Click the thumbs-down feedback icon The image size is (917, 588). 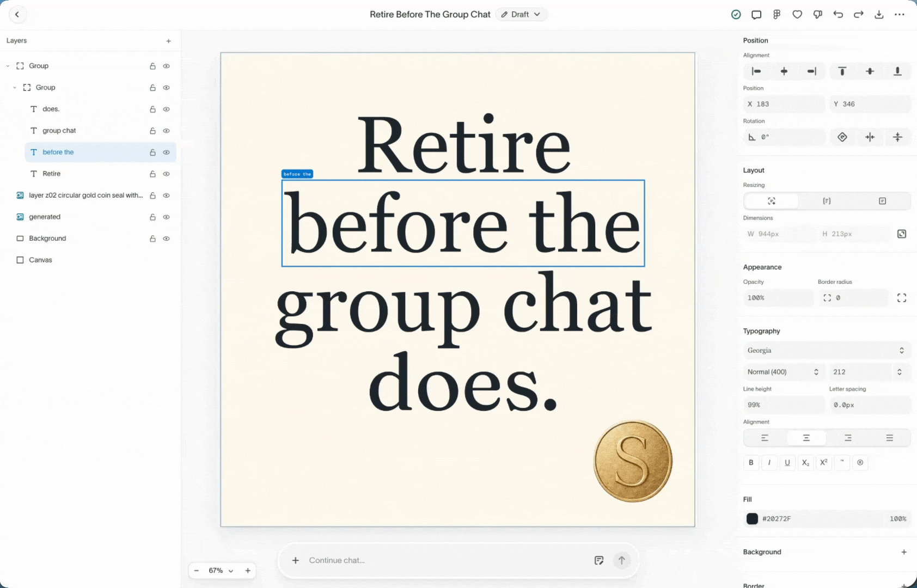point(818,15)
